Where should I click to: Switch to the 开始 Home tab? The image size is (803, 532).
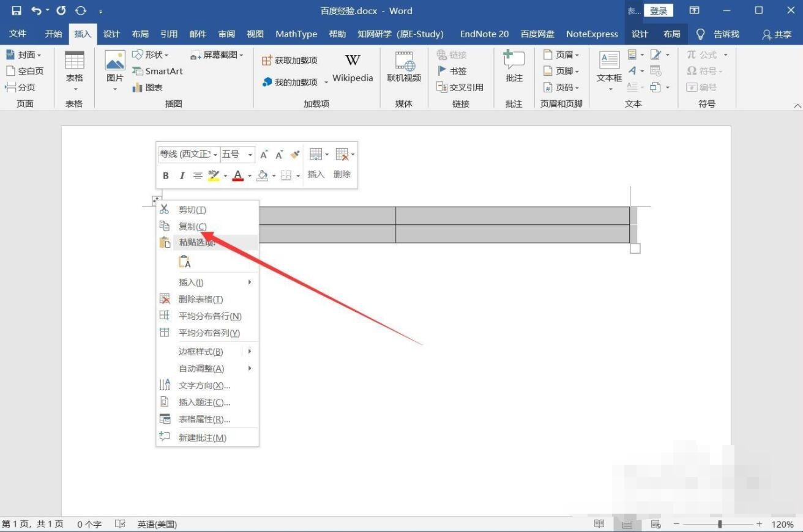pyautogui.click(x=53, y=34)
